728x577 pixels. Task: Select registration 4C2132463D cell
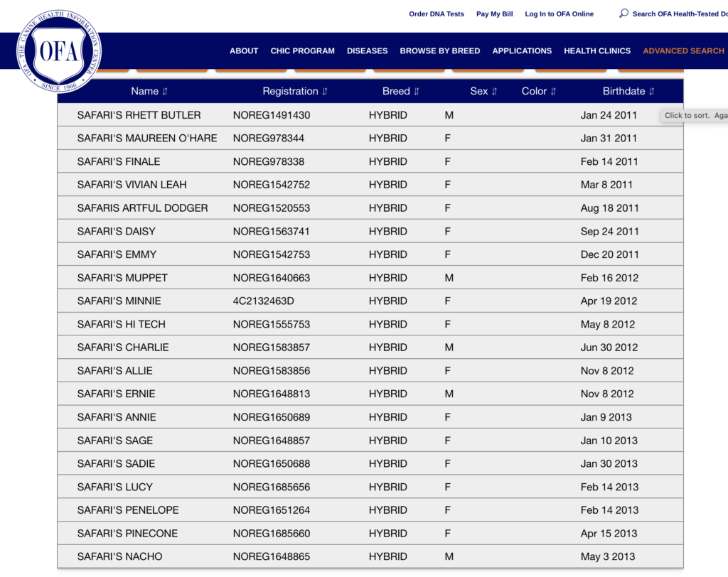[x=263, y=301]
